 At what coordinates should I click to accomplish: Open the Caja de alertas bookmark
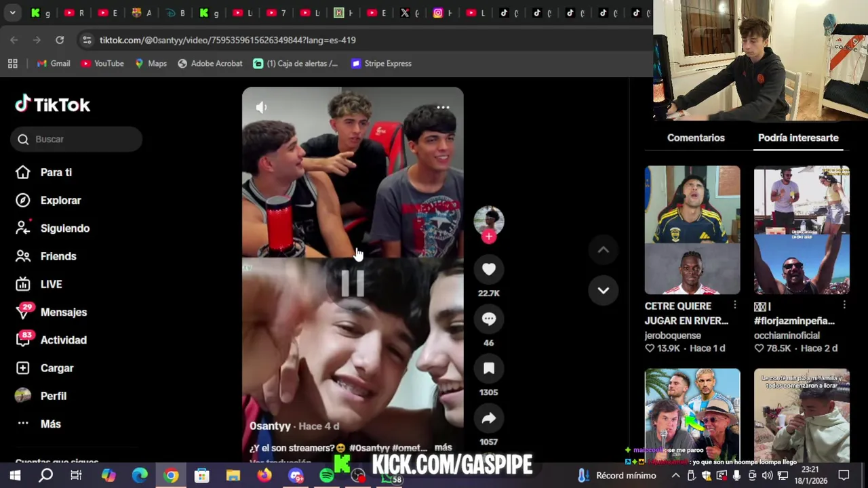click(295, 63)
